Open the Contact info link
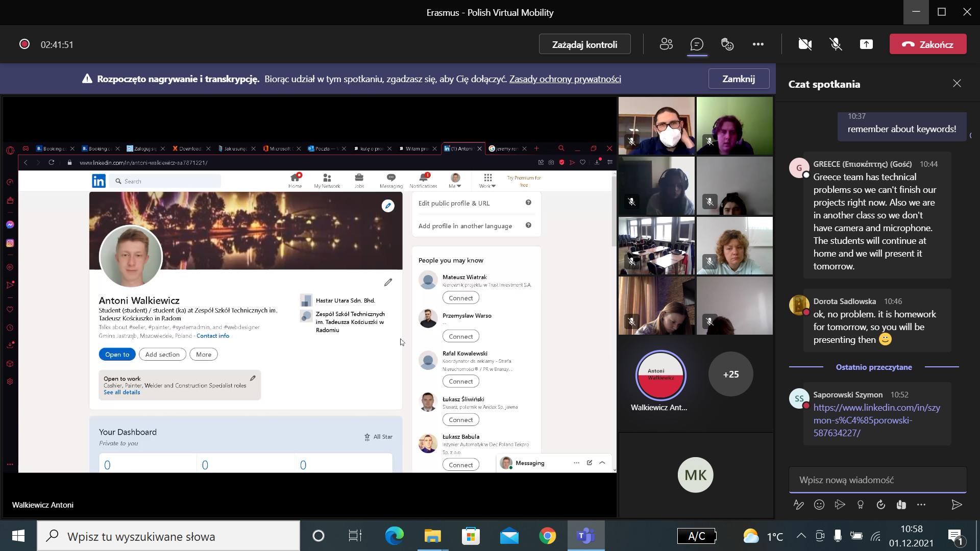Image resolution: width=980 pixels, height=551 pixels. click(x=213, y=336)
